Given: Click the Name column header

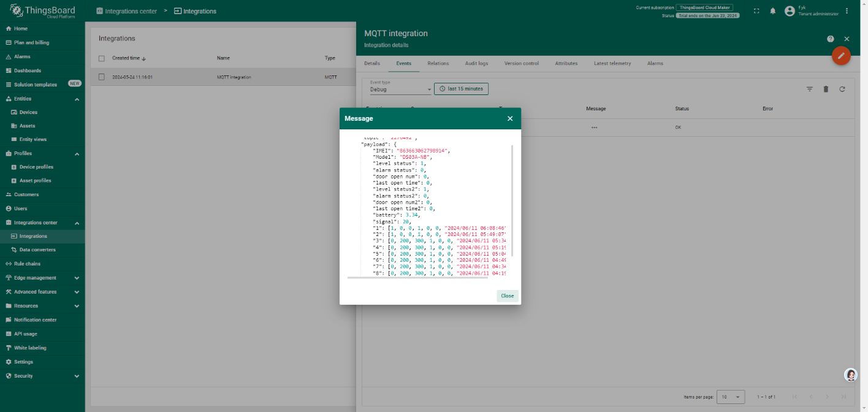Looking at the screenshot, I should [223, 58].
